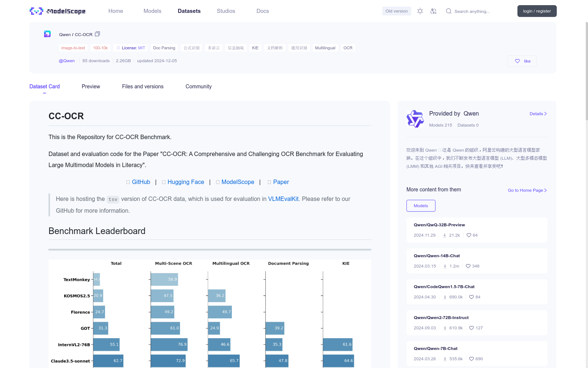Click the page vertical scrollbar
588x368 pixels.
point(587,71)
